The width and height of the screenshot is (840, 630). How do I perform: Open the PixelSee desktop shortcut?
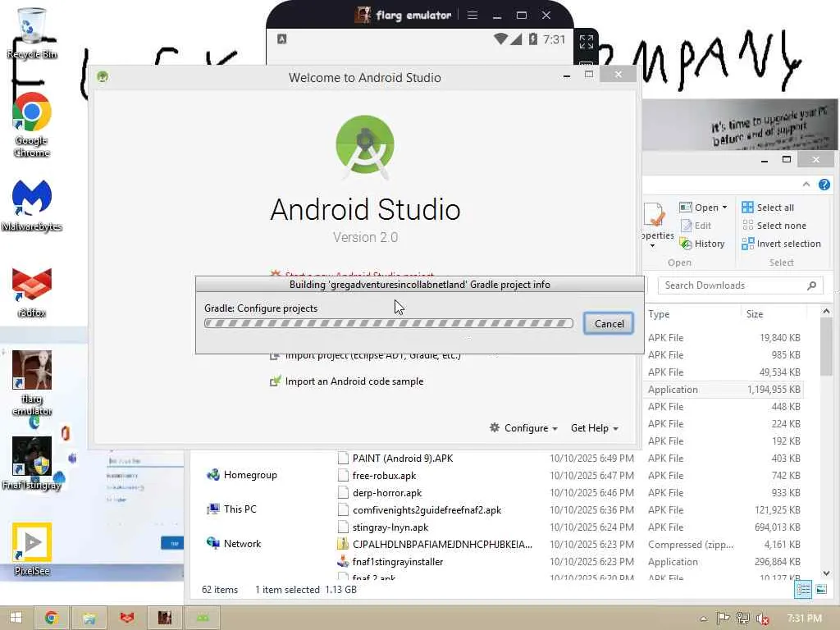(x=32, y=549)
